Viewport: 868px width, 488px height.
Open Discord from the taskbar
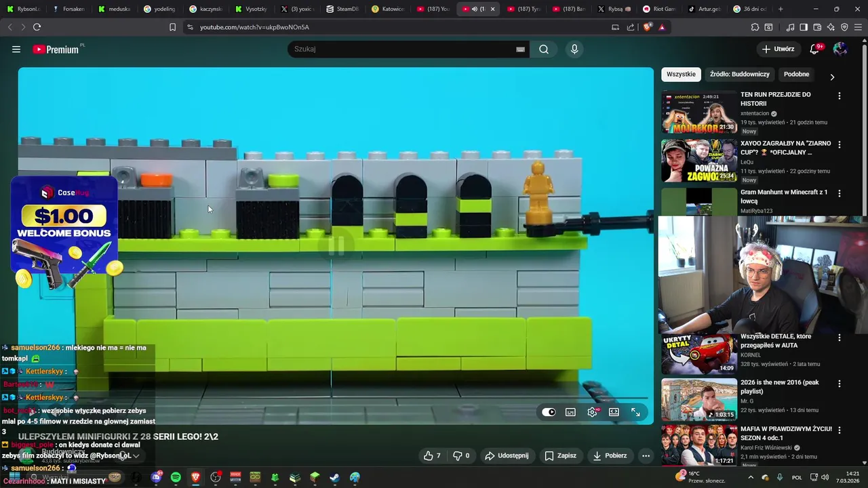pos(156,478)
